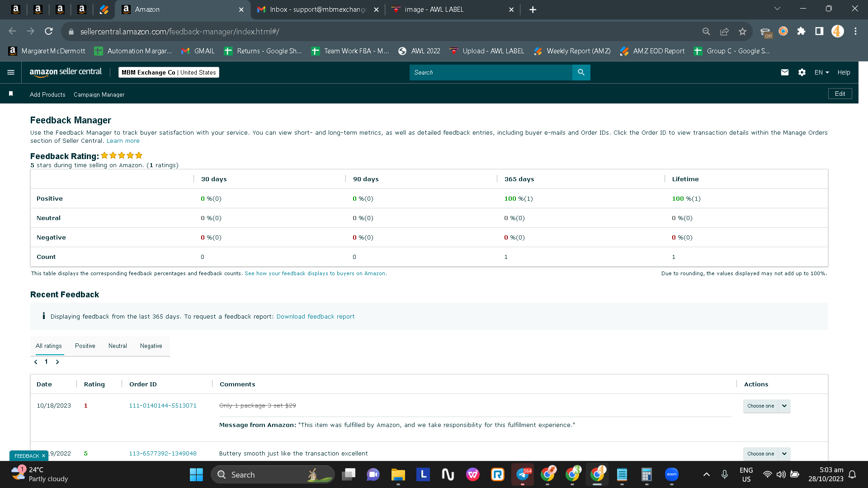Open the Windows Start menu
Viewport: 868px width, 488px height.
pyautogui.click(x=196, y=474)
